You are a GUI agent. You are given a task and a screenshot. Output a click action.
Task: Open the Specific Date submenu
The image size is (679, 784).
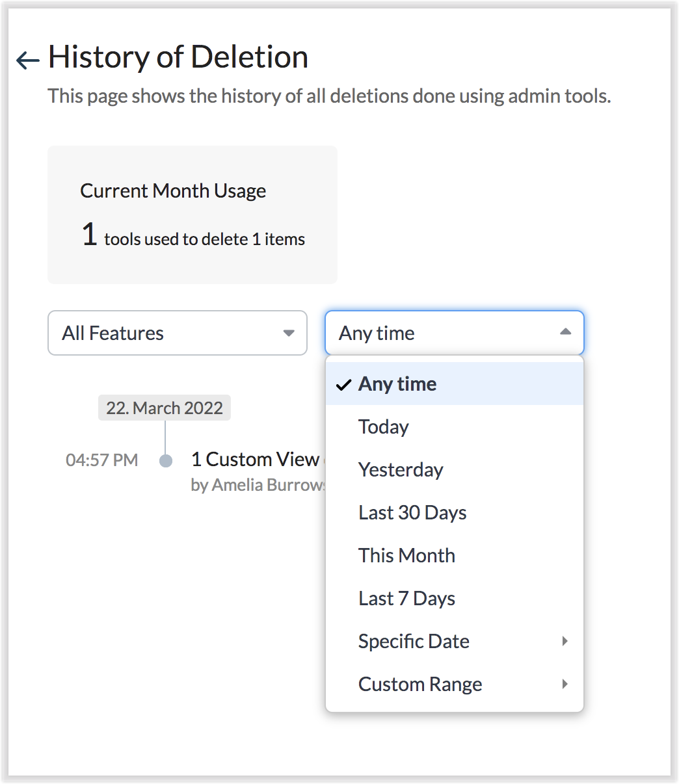414,641
